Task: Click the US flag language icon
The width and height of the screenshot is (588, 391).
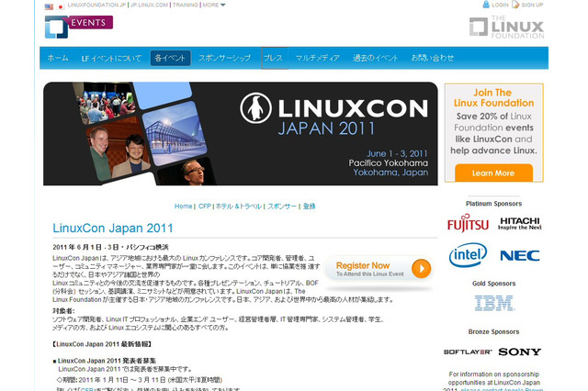Action: (x=49, y=6)
